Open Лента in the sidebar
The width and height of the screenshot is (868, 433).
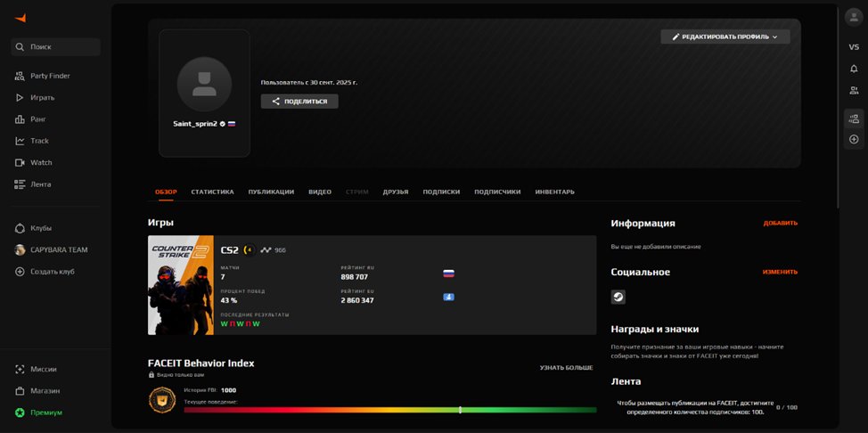40,184
